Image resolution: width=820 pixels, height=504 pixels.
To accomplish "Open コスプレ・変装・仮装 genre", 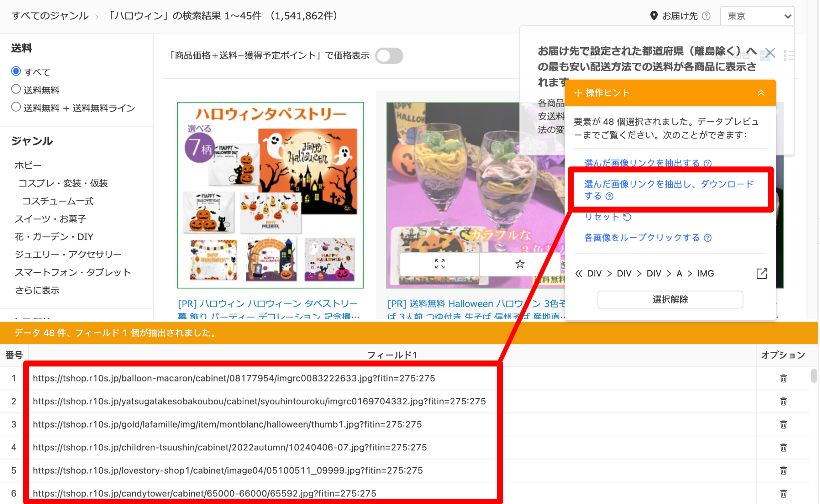I will click(63, 183).
